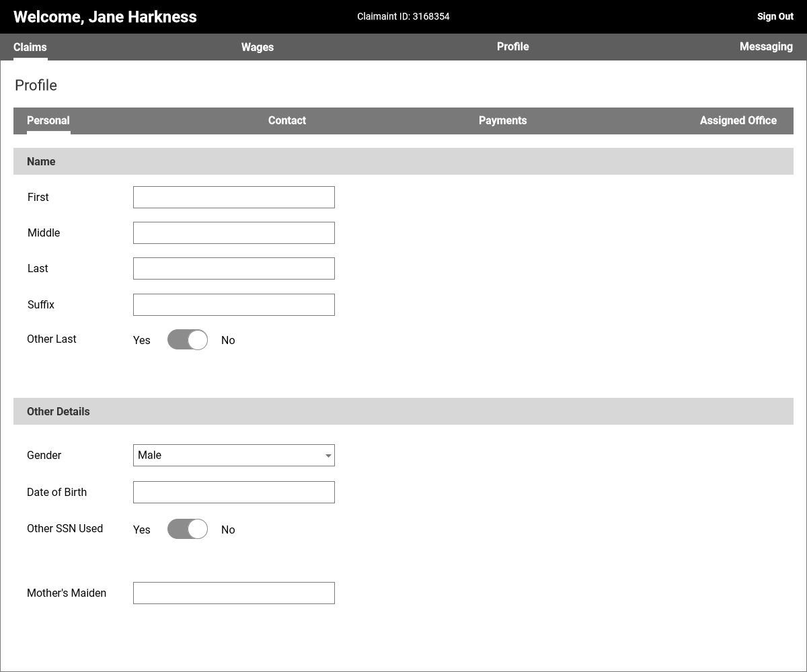Viewport: 807px width, 672px height.
Task: Open the Claims tab
Action: pos(30,47)
